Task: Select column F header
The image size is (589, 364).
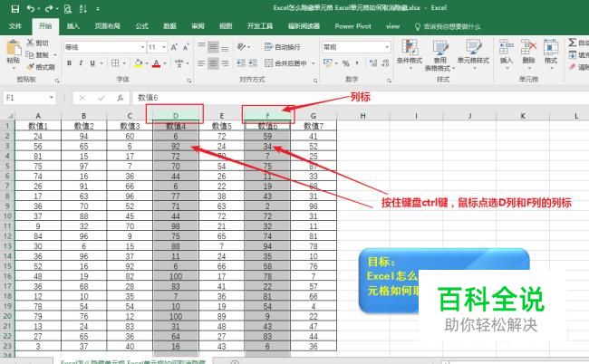Action: [x=267, y=116]
